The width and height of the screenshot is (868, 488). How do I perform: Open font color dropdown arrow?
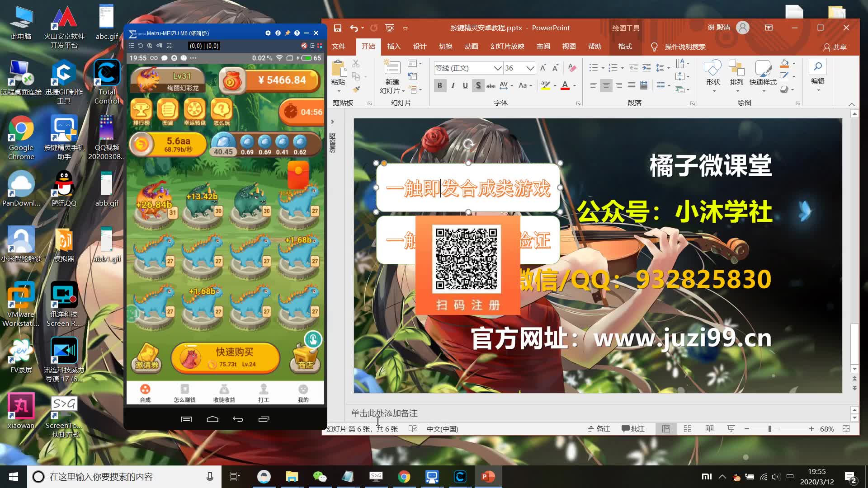(x=575, y=86)
